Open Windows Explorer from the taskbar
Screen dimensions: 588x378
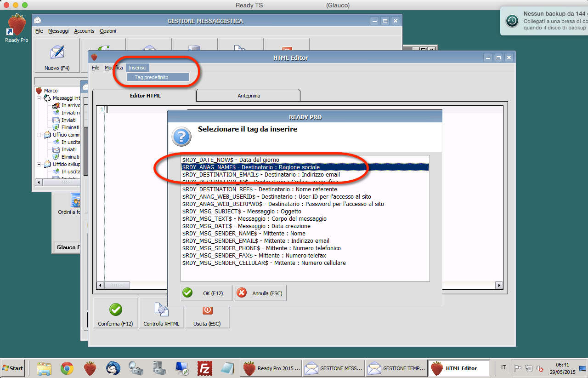click(45, 368)
